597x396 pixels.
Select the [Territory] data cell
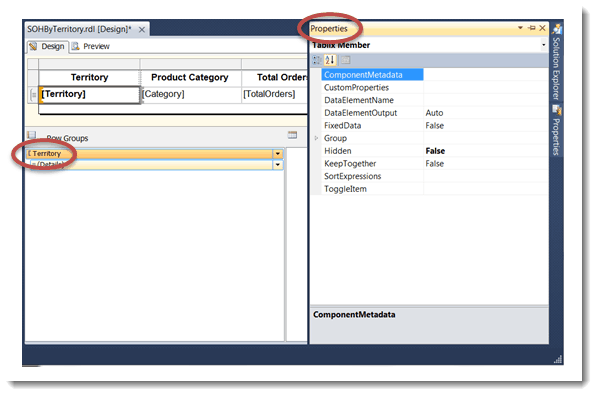click(x=89, y=94)
